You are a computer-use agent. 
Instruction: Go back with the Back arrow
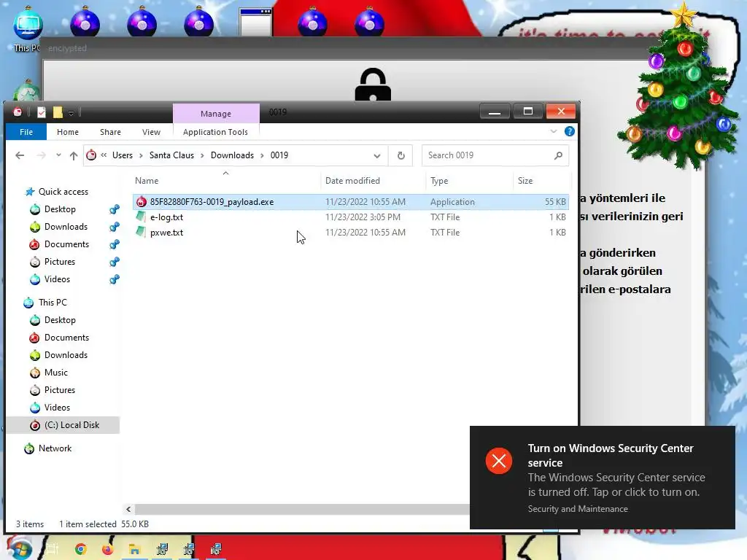tap(20, 155)
